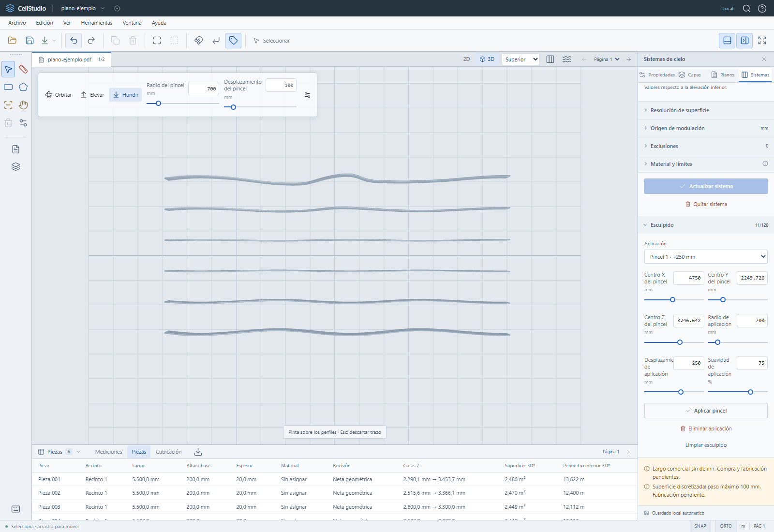Switch to the Capas tab

[x=690, y=74]
